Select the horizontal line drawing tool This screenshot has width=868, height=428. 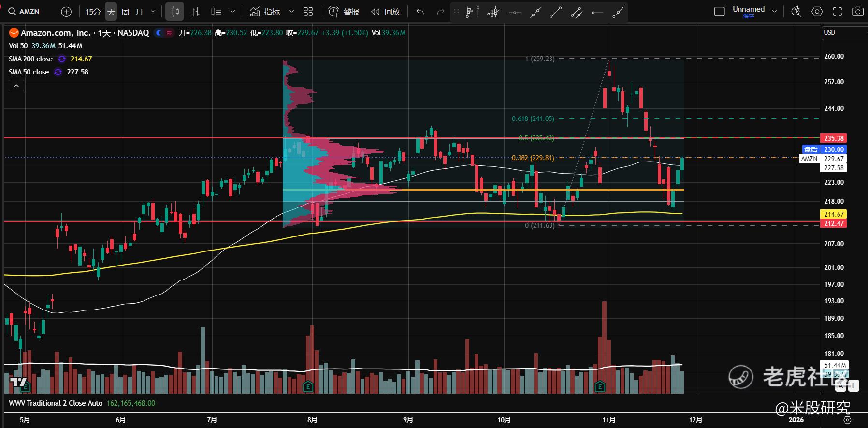[515, 12]
